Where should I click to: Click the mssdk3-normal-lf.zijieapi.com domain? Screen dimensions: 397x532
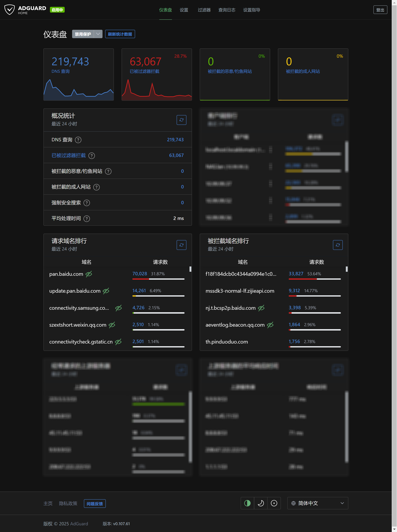coord(240,291)
